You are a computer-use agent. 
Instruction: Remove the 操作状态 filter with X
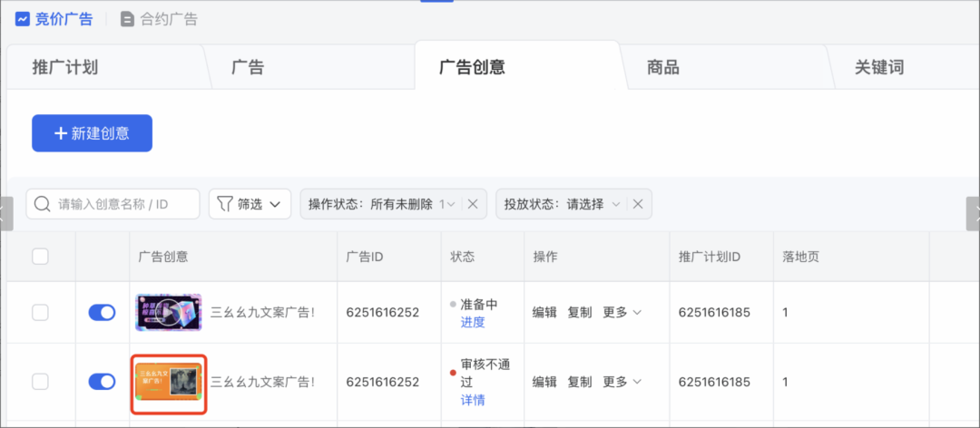[x=472, y=204]
